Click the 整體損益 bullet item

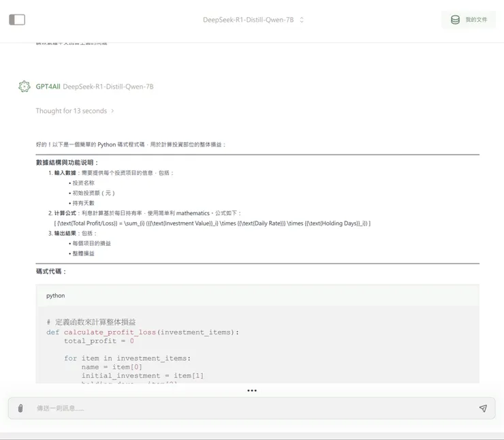click(83, 253)
